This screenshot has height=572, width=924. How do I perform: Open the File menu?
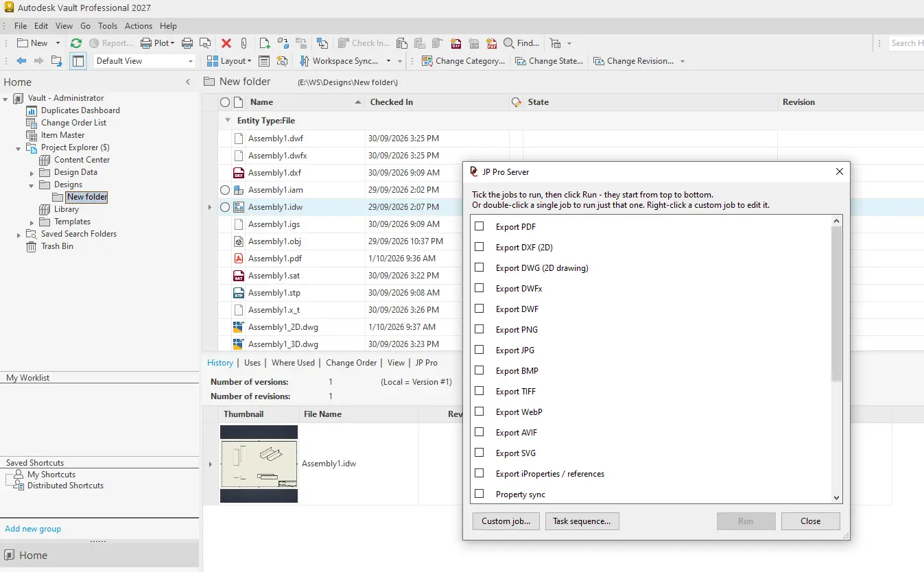[x=21, y=26]
